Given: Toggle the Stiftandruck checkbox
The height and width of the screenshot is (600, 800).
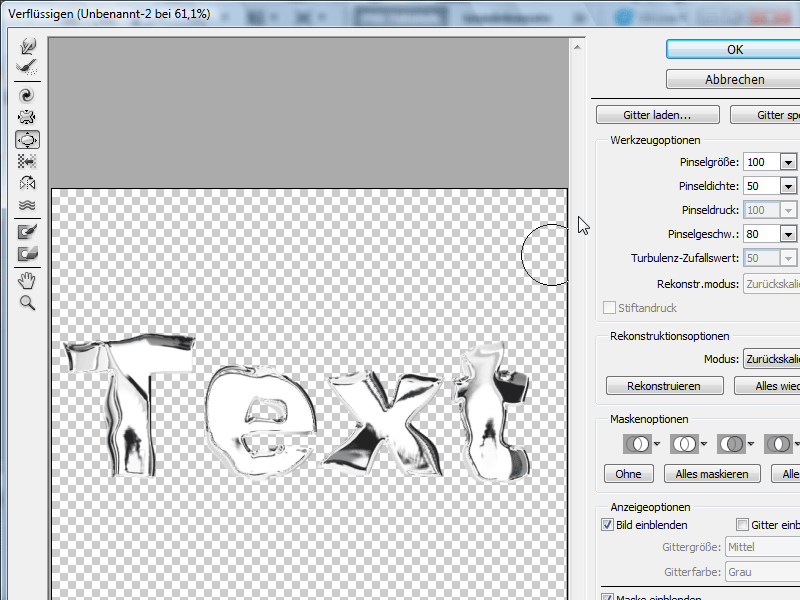Looking at the screenshot, I should coord(609,308).
